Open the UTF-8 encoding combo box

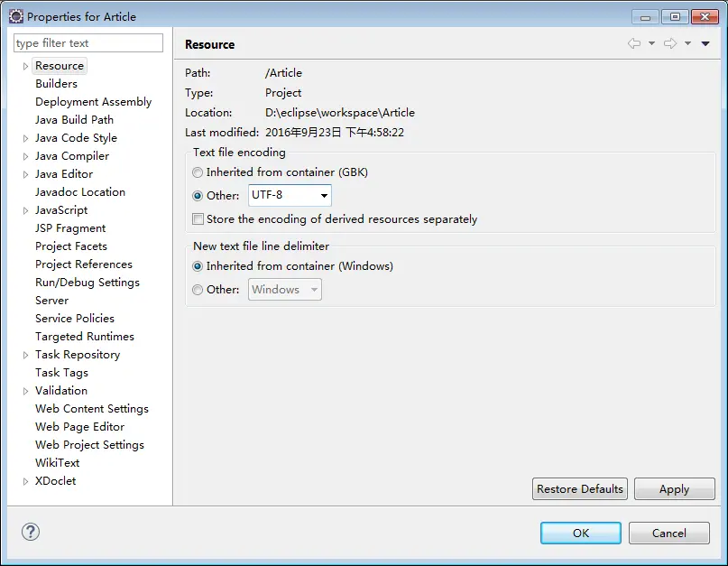290,195
